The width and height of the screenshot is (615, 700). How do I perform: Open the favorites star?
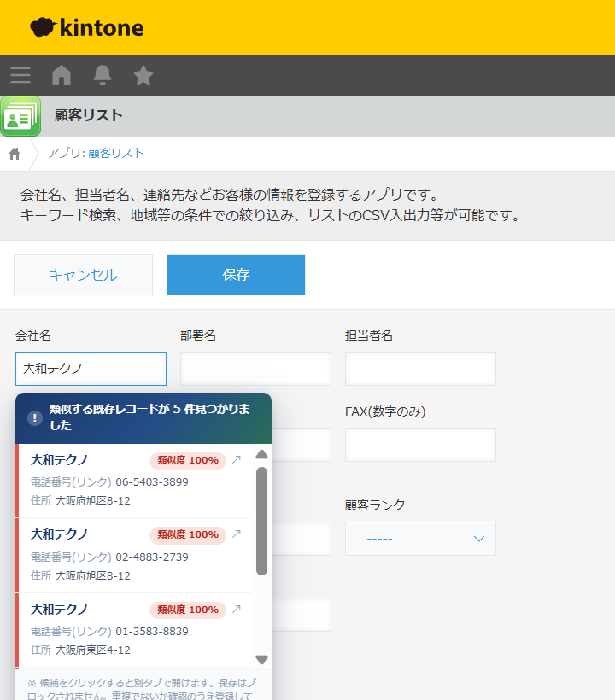tap(143, 75)
